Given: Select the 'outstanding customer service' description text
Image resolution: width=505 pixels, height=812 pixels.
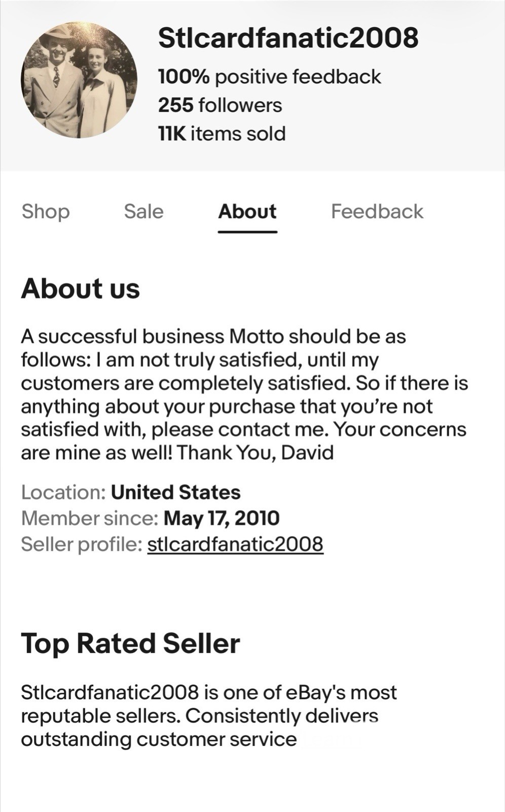Looking at the screenshot, I should (x=159, y=739).
